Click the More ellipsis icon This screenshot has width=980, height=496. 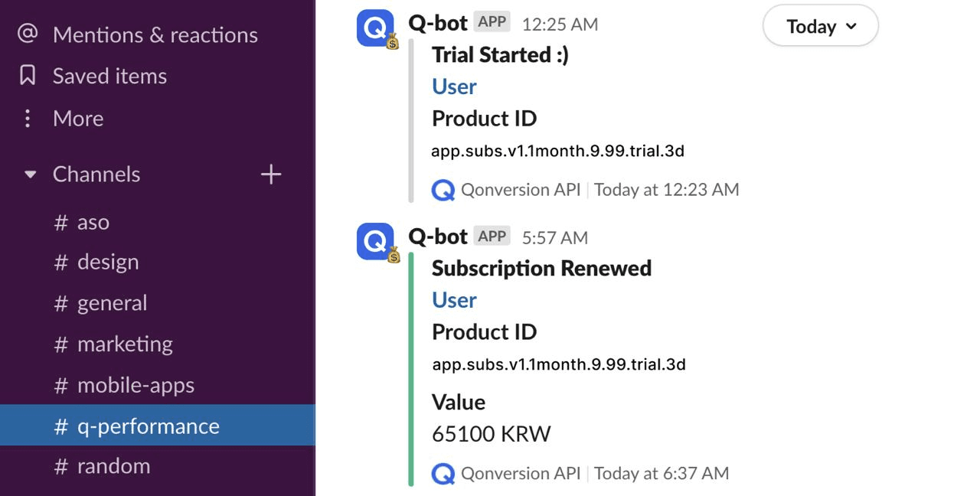click(x=27, y=118)
